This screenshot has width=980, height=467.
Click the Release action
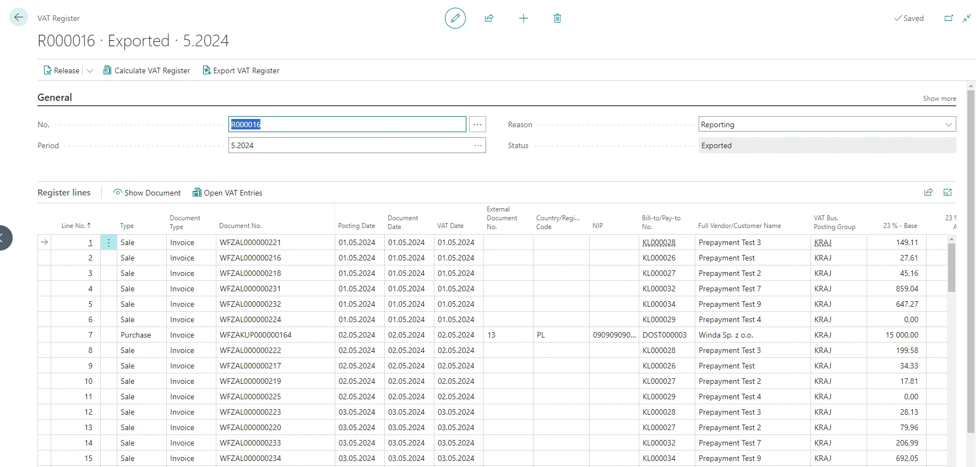point(62,70)
